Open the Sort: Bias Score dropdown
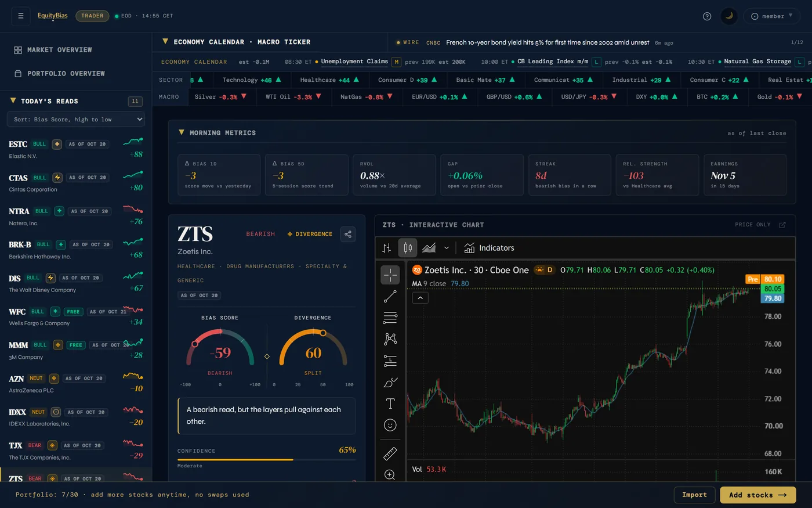Image resolution: width=812 pixels, height=508 pixels. (x=76, y=120)
